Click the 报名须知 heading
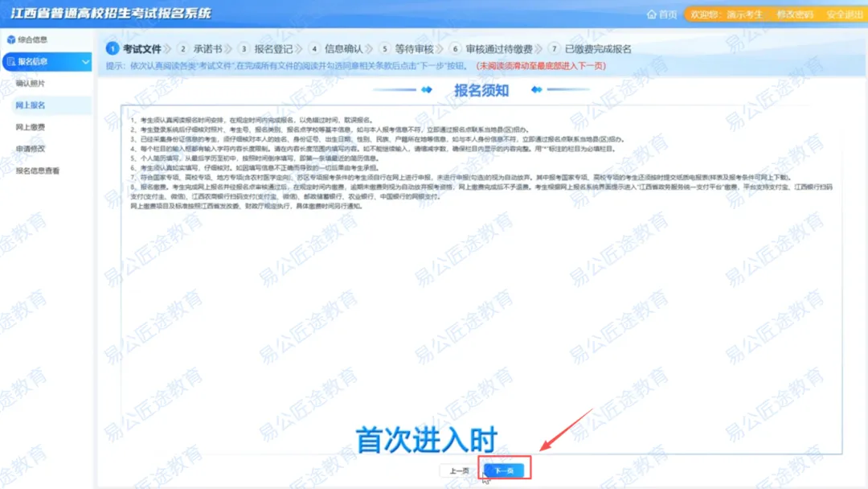Image resolution: width=868 pixels, height=489 pixels. coord(481,90)
